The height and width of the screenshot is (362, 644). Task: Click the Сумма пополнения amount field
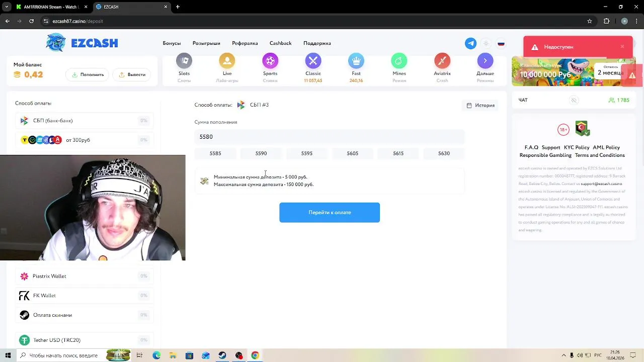pyautogui.click(x=330, y=137)
